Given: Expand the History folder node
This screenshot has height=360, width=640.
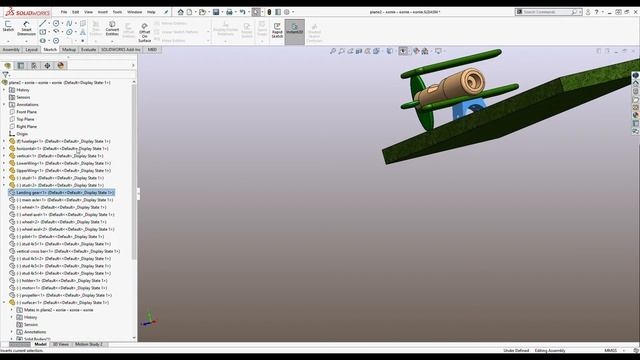Looking at the screenshot, I should [4, 90].
